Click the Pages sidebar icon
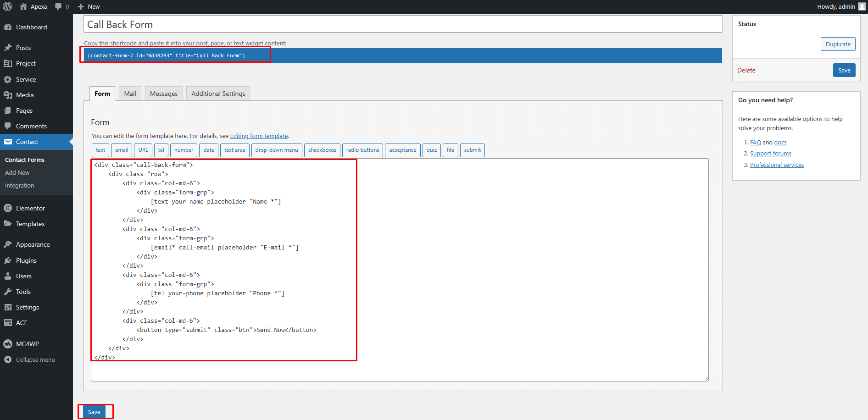 [8, 111]
